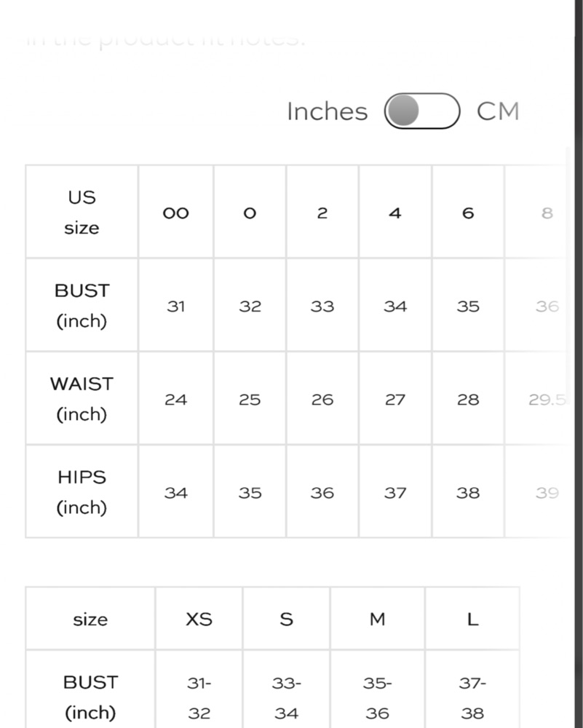Select US size 2 column header
583x728 pixels.
click(x=322, y=213)
